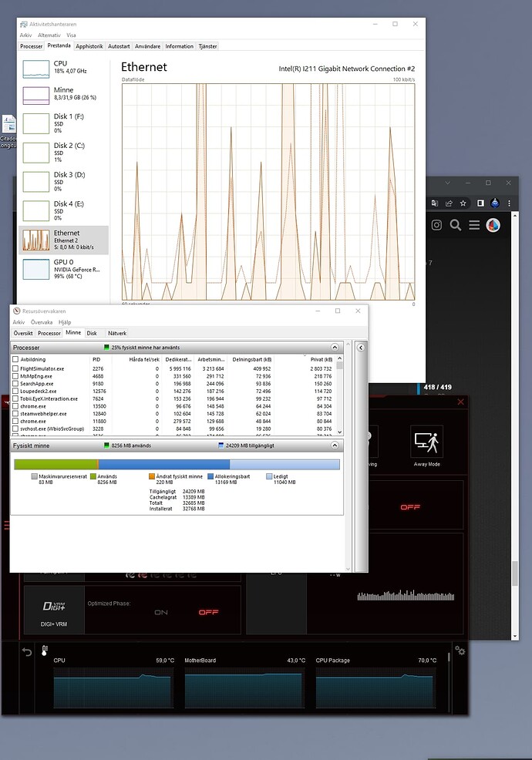Image resolution: width=532 pixels, height=760 pixels.
Task: Click the Aktivitetshanteraren title bar icon
Action: point(23,24)
